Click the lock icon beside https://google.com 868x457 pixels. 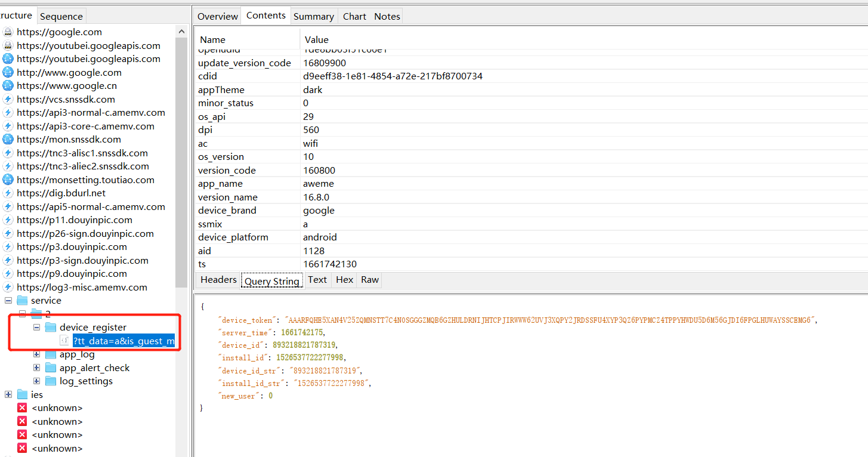coord(8,32)
